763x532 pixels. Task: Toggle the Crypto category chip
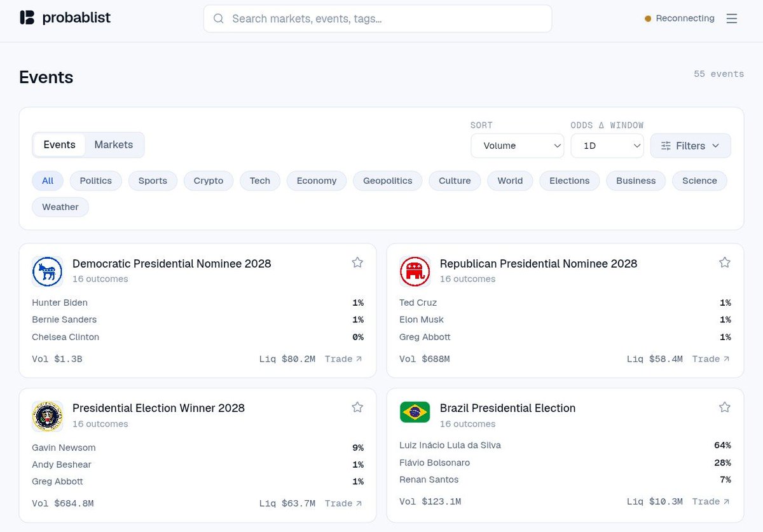(x=209, y=181)
